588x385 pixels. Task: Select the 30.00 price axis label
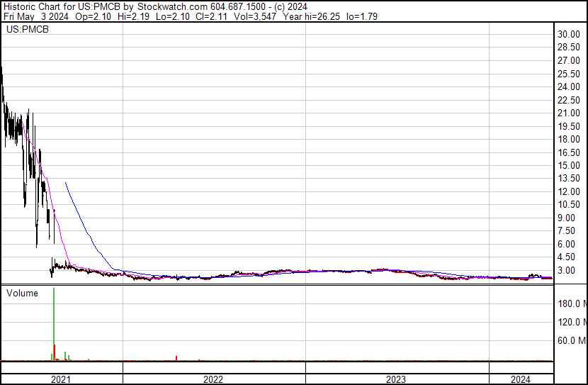click(569, 34)
